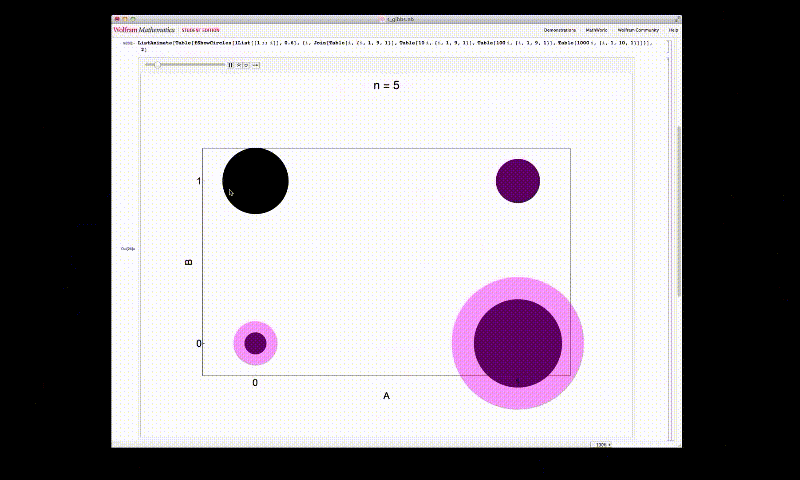Click the animation direction arrow button
Image resolution: width=800 pixels, height=480 pixels.
256,65
